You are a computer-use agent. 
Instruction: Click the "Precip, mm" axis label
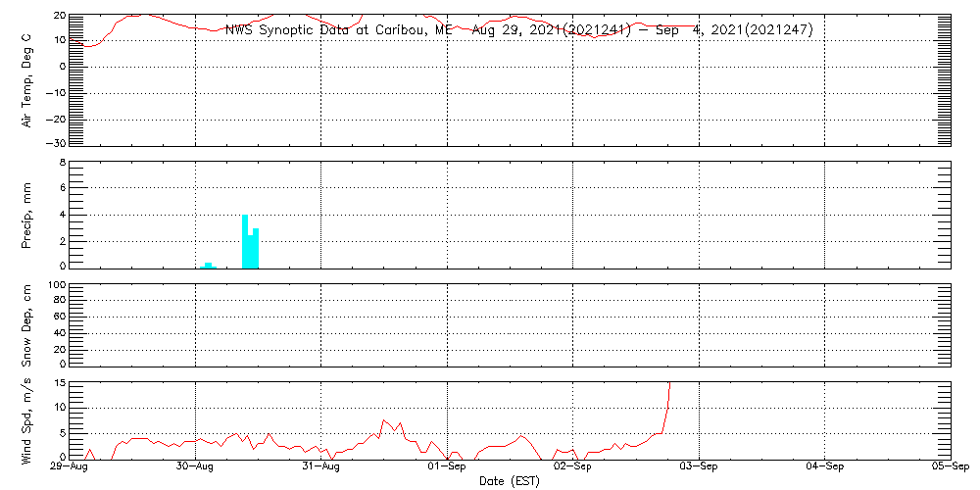[27, 215]
